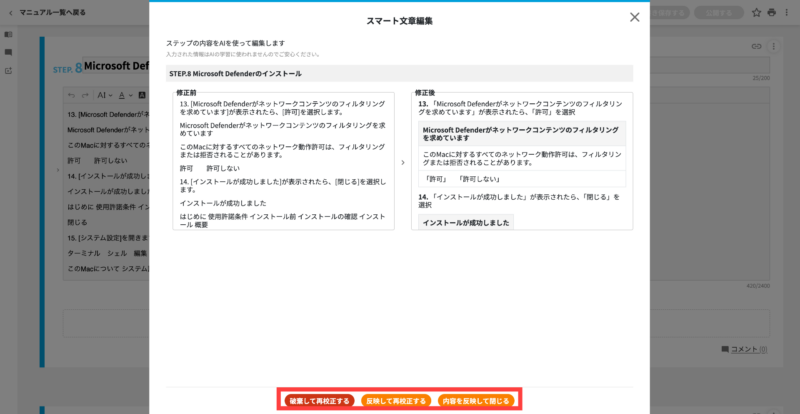Click the star favorite icon
Screen dimensions: 800x414
[757, 13]
